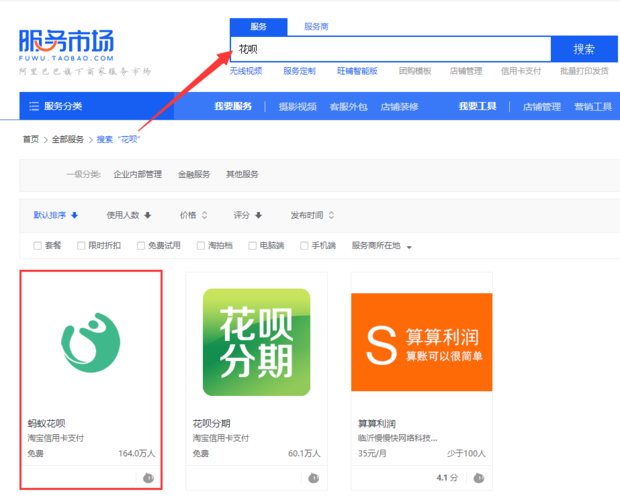Click 全部服务 in the breadcrumb
This screenshot has width=620, height=504.
pyautogui.click(x=68, y=139)
